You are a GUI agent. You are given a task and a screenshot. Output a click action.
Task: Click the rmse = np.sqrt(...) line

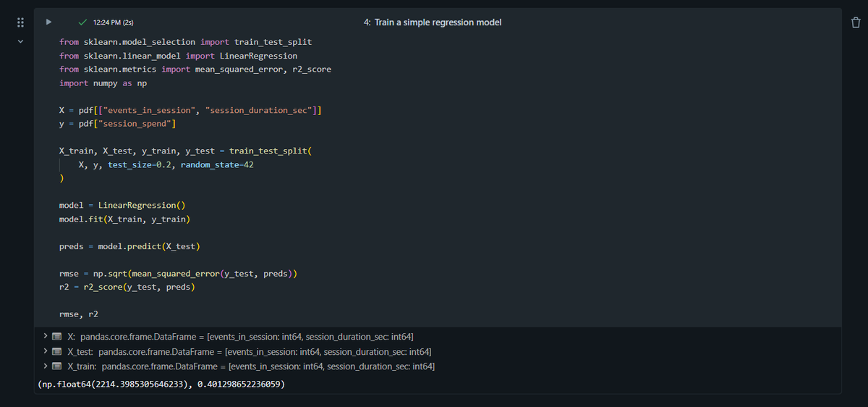click(178, 274)
